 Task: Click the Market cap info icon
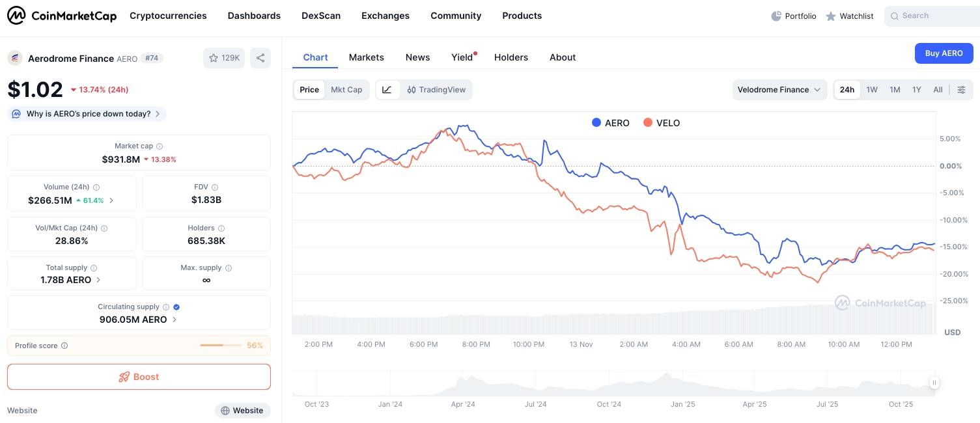(160, 146)
